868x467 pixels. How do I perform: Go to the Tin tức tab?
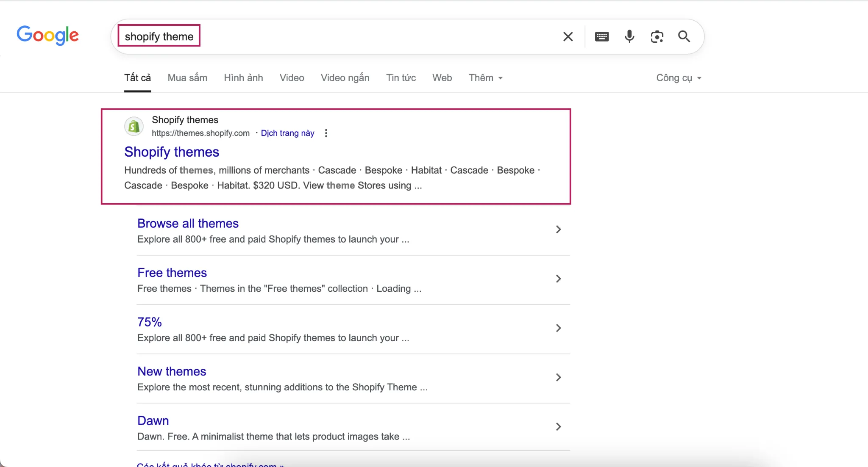[x=401, y=78]
